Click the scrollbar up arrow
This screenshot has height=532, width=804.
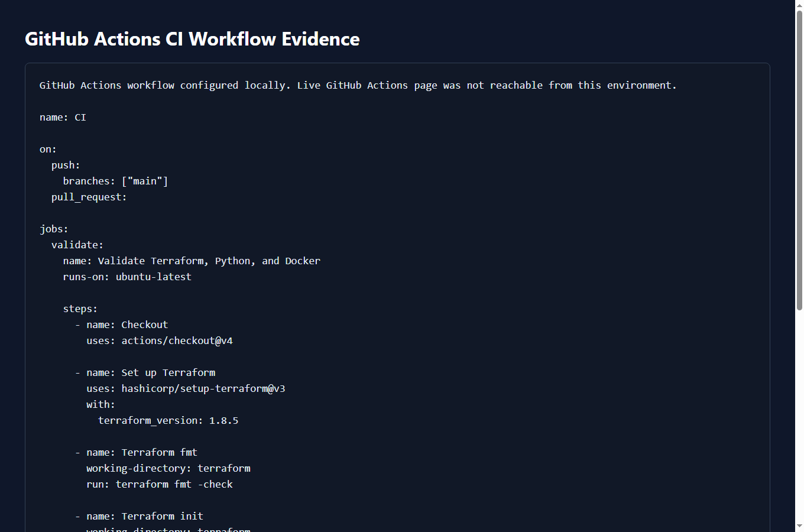click(799, 5)
